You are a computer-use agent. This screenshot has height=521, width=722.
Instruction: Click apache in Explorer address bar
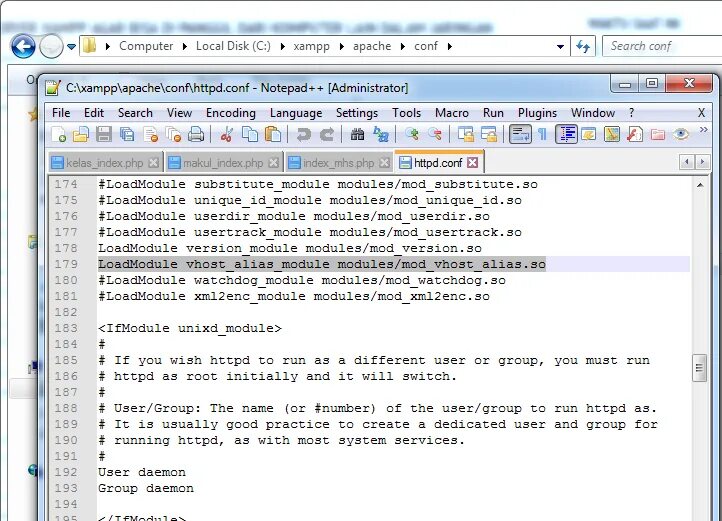pyautogui.click(x=372, y=46)
